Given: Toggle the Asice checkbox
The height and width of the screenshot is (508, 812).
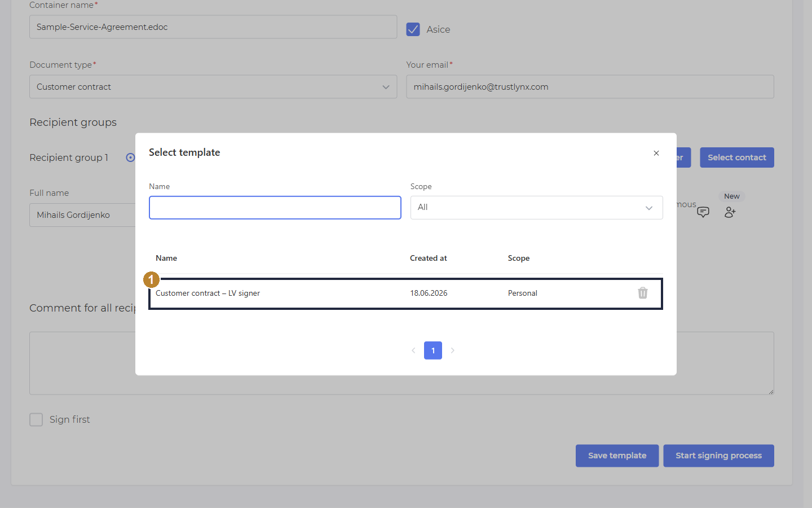Looking at the screenshot, I should [x=413, y=29].
